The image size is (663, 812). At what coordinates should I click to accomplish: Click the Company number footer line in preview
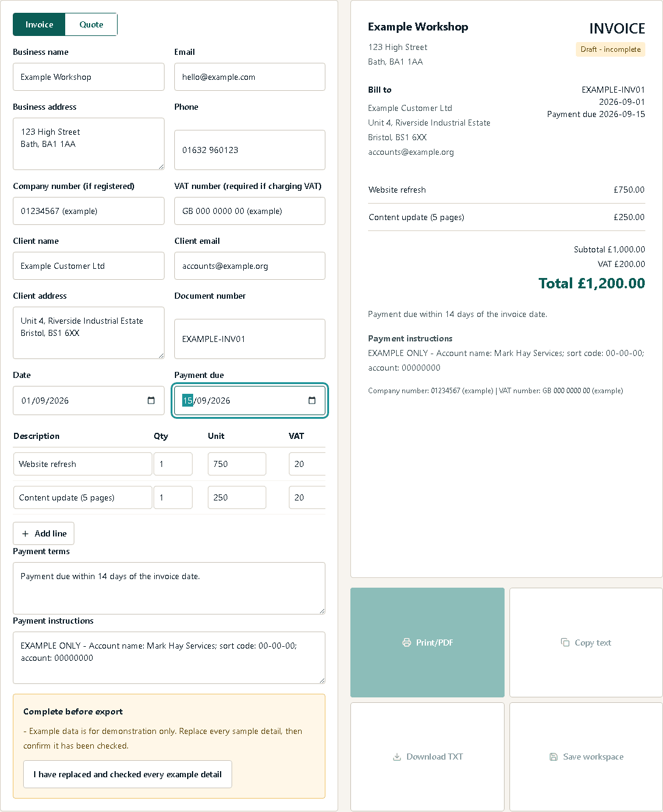[x=495, y=391]
